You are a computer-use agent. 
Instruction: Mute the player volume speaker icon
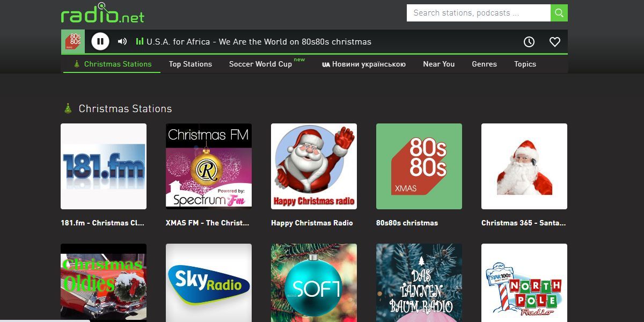pos(122,41)
